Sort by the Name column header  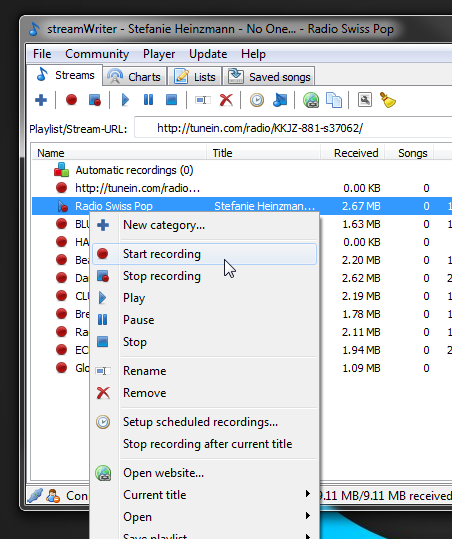coord(119,153)
